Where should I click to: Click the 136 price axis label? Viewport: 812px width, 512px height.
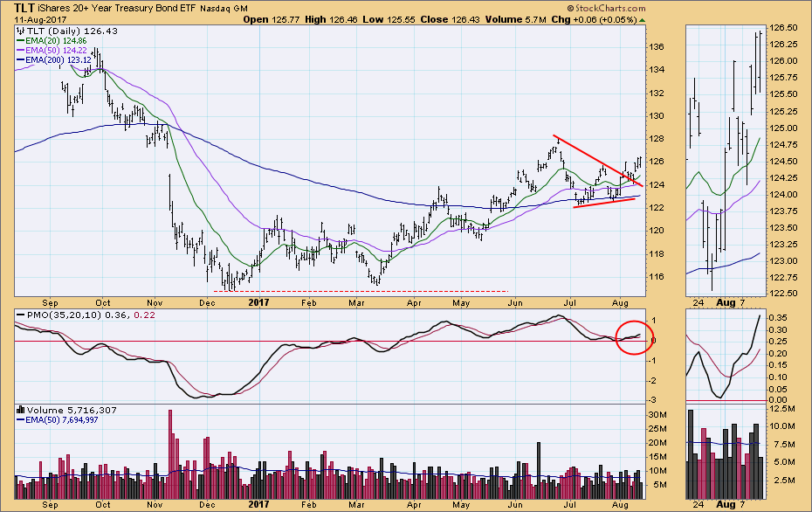pos(657,47)
